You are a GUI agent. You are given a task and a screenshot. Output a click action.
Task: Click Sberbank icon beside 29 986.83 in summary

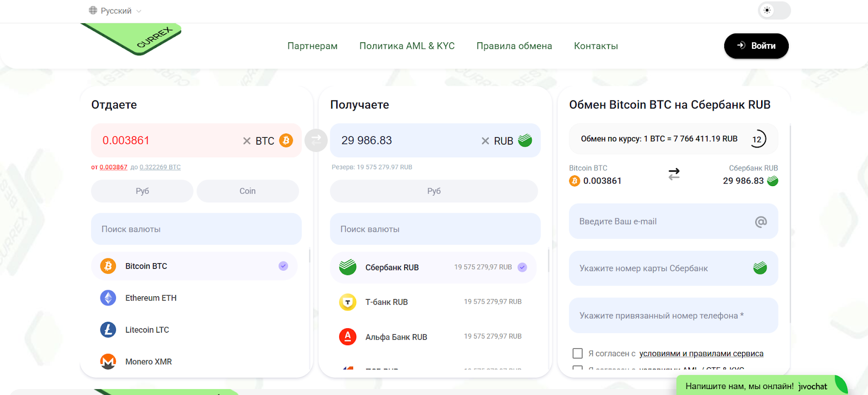[773, 181]
